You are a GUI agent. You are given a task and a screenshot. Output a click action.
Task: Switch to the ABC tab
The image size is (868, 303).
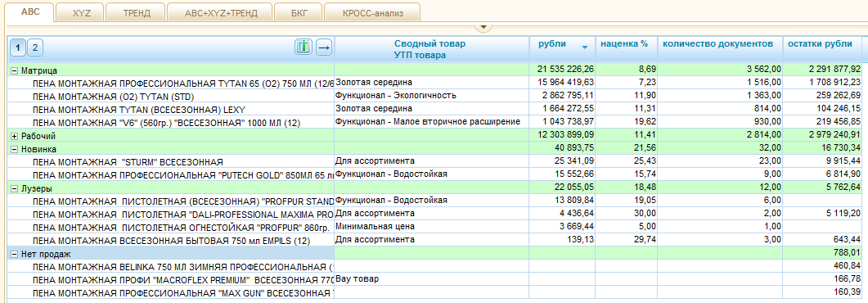[x=30, y=12]
